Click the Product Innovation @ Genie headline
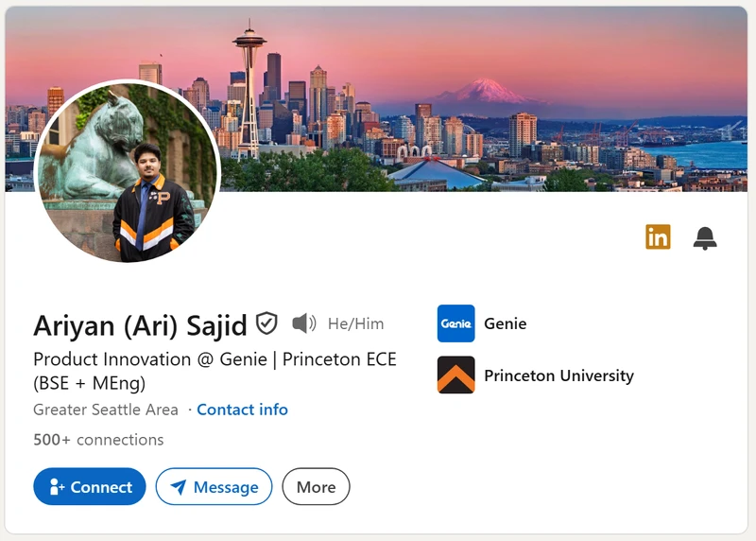This screenshot has height=541, width=756. pyautogui.click(x=215, y=371)
